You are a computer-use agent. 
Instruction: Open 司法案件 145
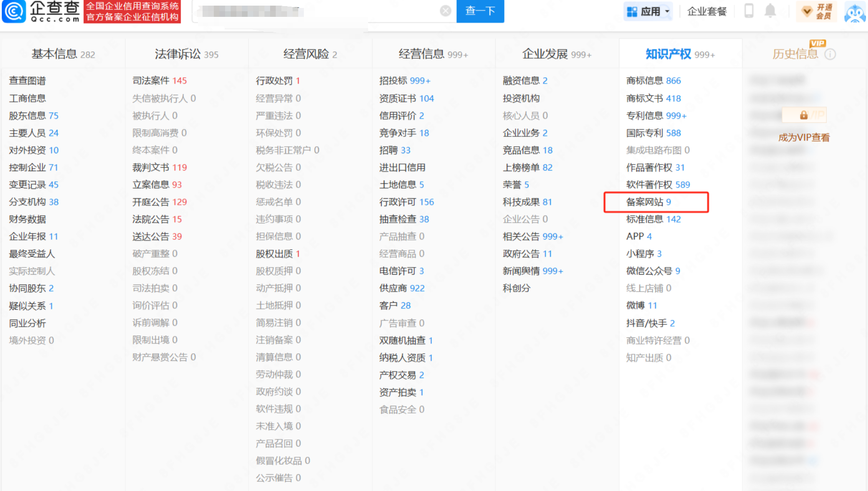[159, 81]
